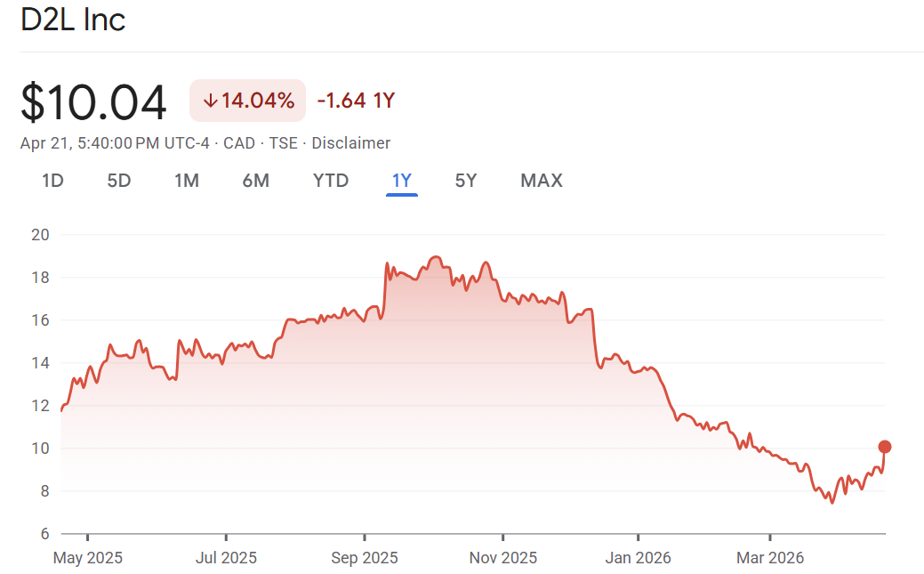Click the Nov 2025 axis label
The width and height of the screenshot is (924, 574).
coord(502,558)
